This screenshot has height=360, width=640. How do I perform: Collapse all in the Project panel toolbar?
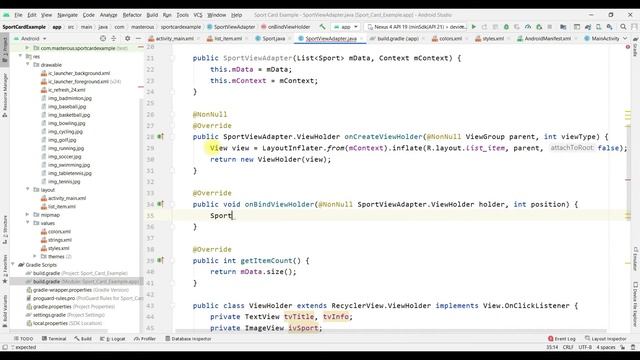coord(113,38)
